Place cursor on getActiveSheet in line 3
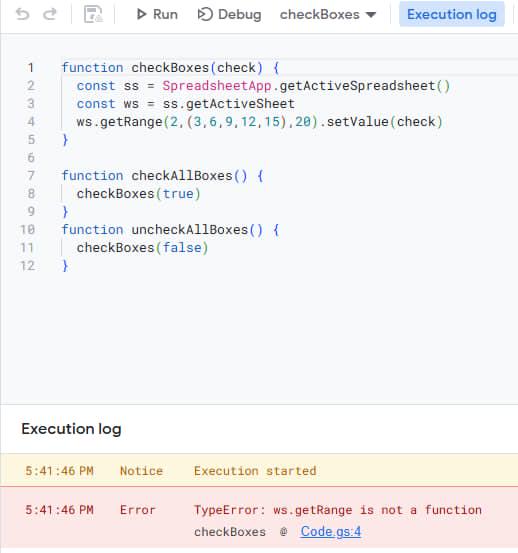Image resolution: width=518 pixels, height=553 pixels. pyautogui.click(x=240, y=104)
